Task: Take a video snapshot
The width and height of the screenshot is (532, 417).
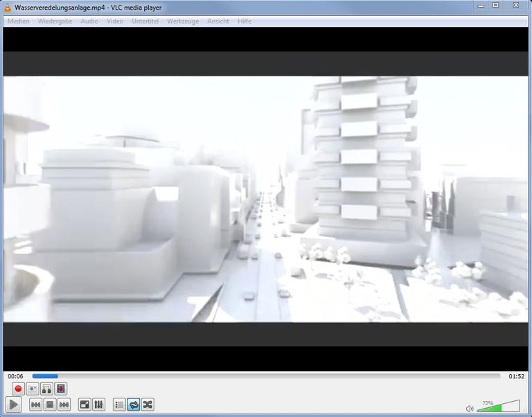Action: click(33, 389)
